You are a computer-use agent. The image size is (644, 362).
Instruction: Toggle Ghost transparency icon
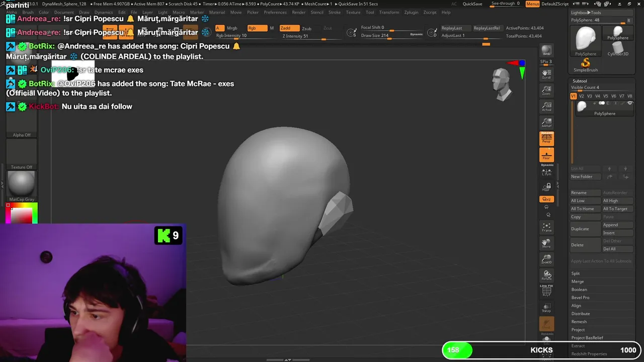coord(546,324)
